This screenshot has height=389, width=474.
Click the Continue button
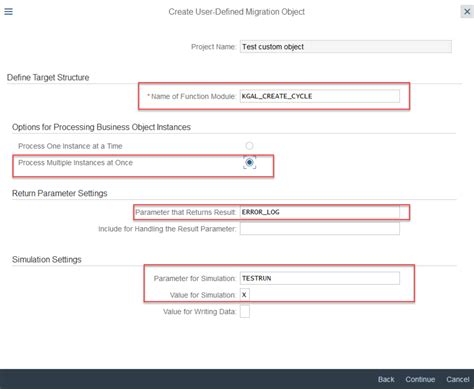point(420,379)
